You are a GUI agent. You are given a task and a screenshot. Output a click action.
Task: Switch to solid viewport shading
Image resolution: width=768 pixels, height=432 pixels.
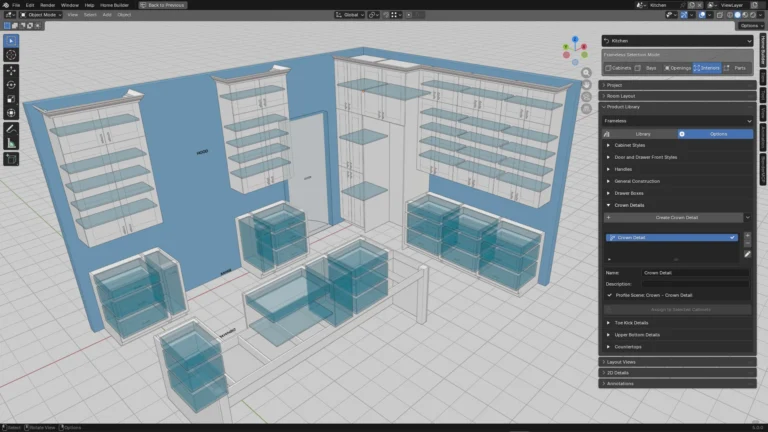click(x=738, y=15)
